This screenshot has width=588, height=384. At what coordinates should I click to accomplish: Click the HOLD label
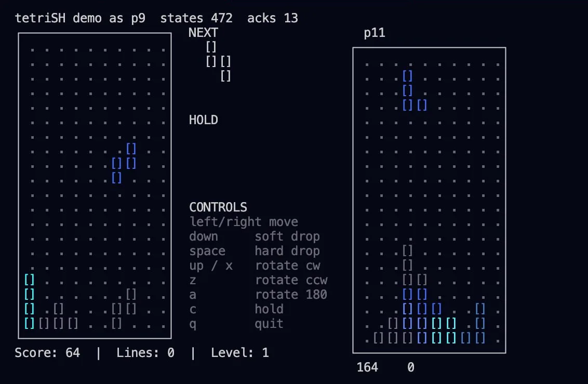(203, 120)
